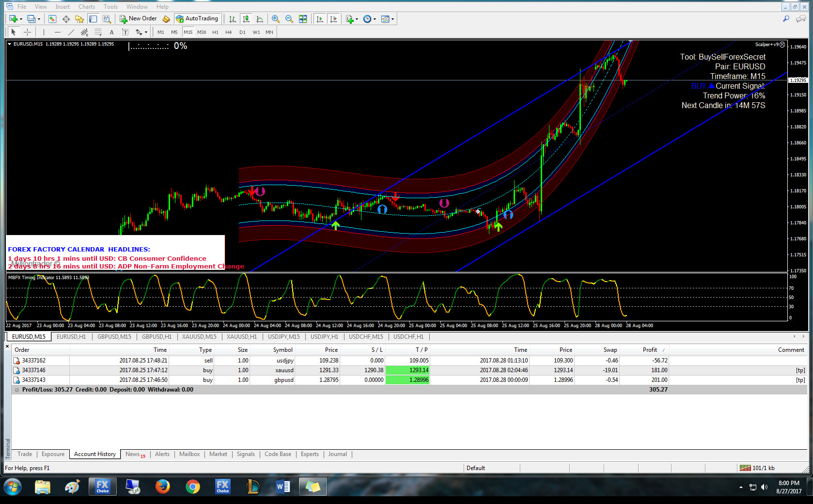Select the Cursor arrow tool
The width and height of the screenshot is (813, 504).
[14, 32]
